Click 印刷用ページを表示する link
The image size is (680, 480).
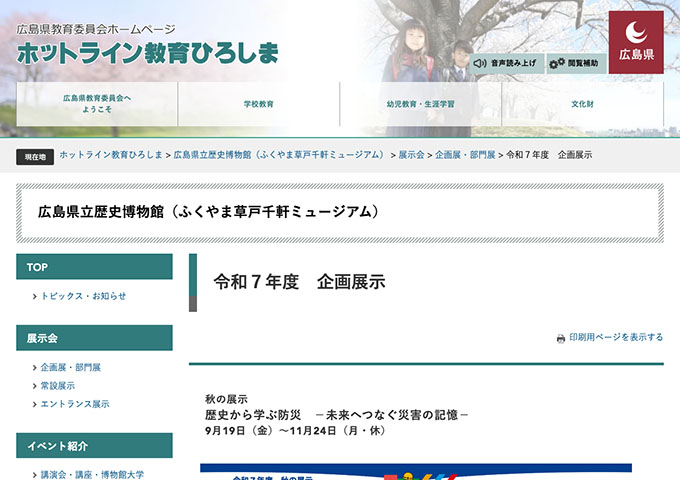point(616,338)
